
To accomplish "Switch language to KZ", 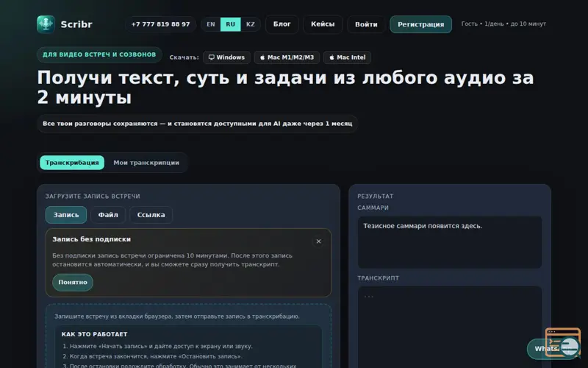I will coord(251,24).
